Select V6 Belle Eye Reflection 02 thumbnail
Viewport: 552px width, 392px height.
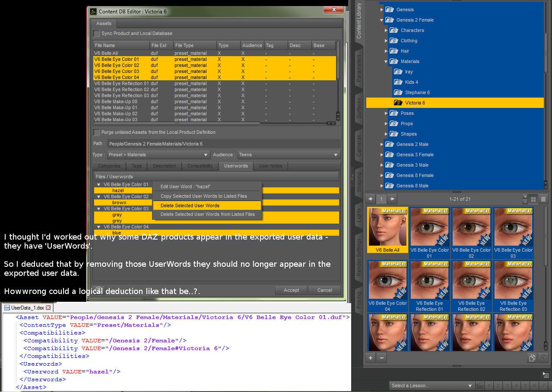(x=472, y=286)
